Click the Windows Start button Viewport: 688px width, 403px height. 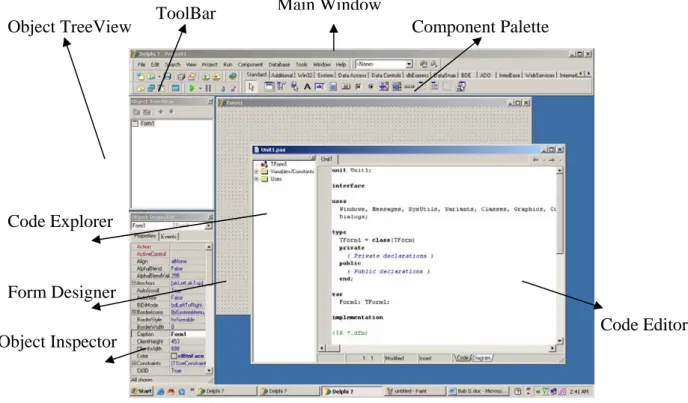click(142, 391)
